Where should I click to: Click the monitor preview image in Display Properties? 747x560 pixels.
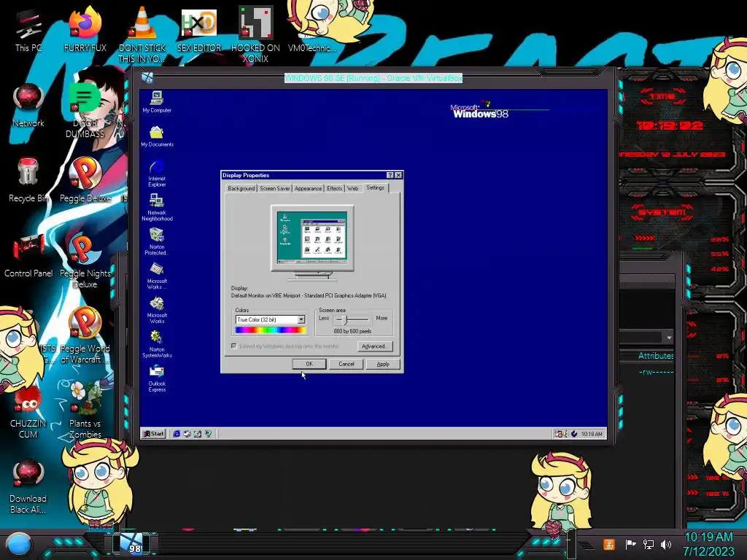click(x=312, y=242)
